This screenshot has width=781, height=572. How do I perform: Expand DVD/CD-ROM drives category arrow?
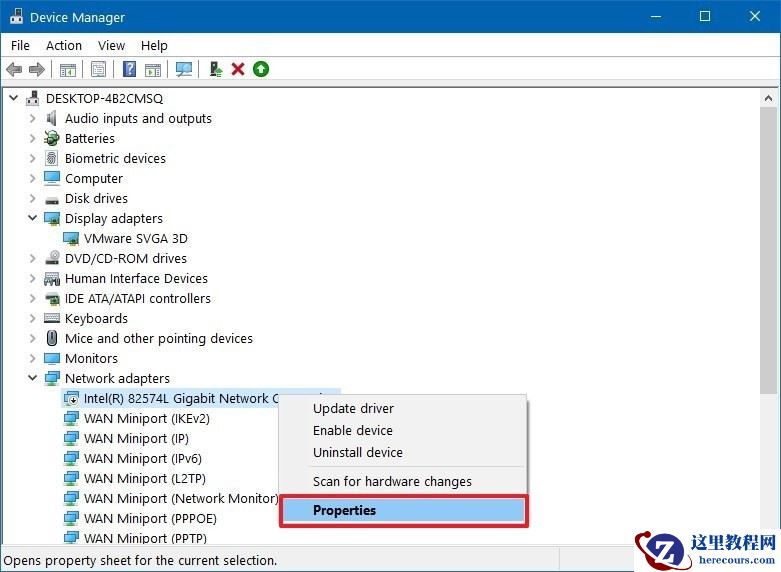pyautogui.click(x=32, y=258)
